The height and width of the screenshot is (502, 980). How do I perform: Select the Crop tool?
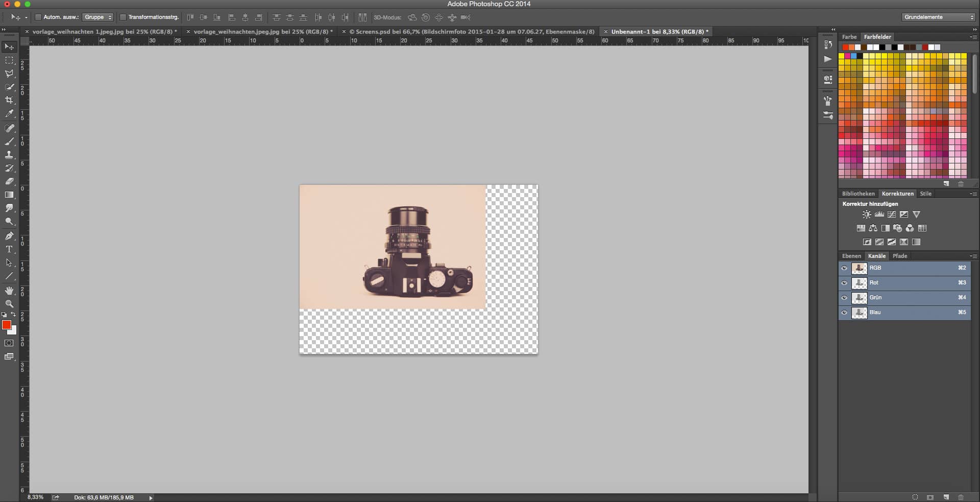click(x=9, y=100)
